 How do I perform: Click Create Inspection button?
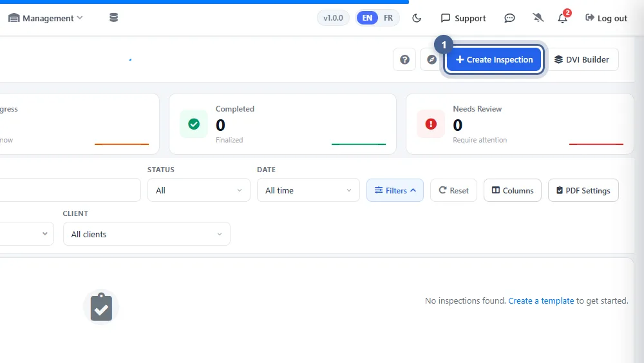click(x=494, y=59)
